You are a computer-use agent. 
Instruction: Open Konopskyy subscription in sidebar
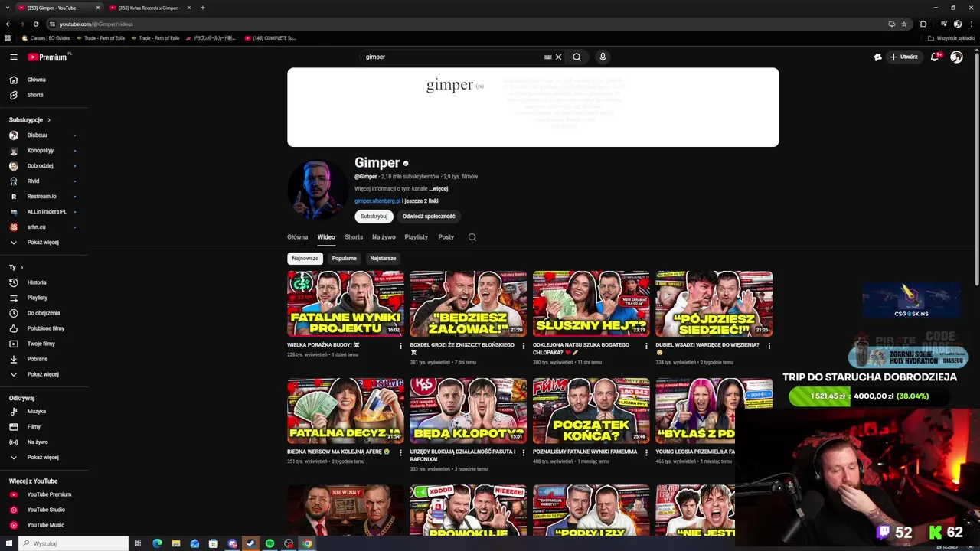pyautogui.click(x=40, y=151)
